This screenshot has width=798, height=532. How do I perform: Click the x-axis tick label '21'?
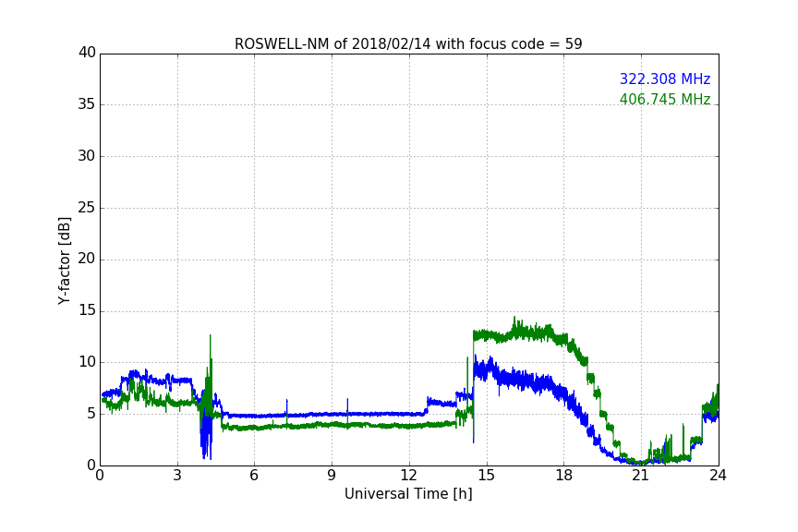(x=641, y=476)
